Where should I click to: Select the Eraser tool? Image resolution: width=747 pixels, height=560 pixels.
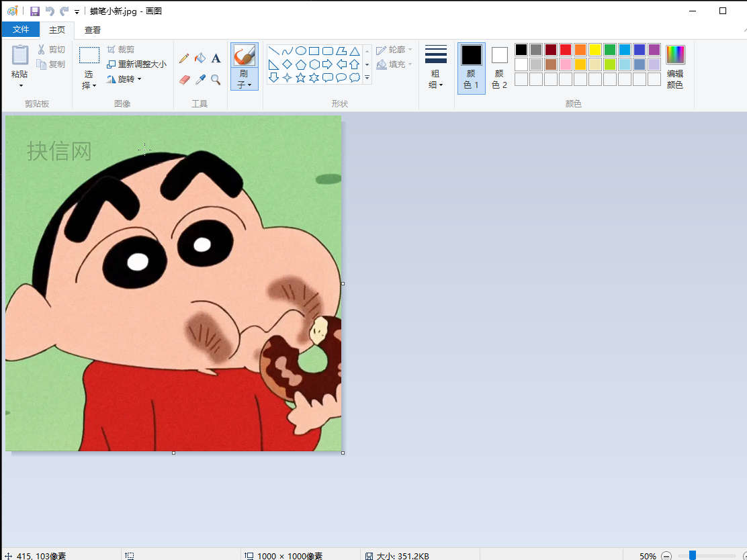[x=185, y=80]
